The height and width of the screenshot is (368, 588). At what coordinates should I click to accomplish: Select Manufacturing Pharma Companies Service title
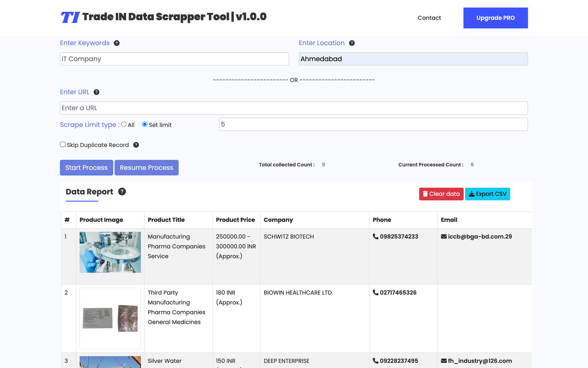point(176,247)
